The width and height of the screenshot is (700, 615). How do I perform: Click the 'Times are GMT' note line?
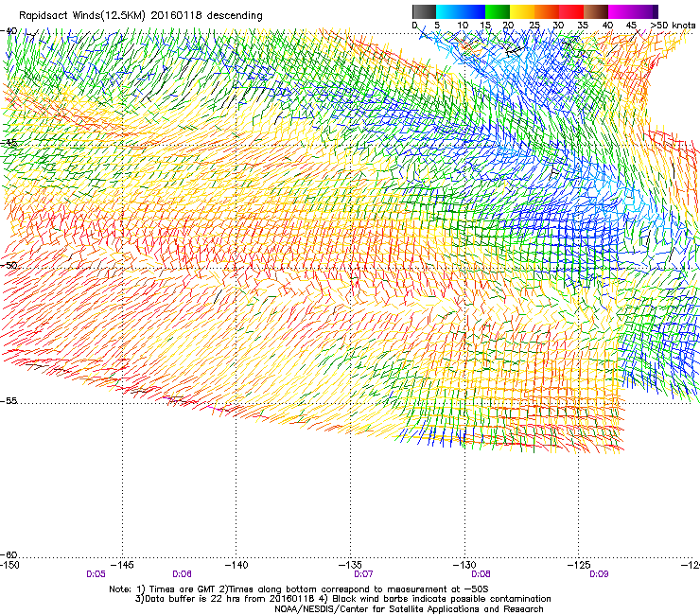(x=299, y=589)
